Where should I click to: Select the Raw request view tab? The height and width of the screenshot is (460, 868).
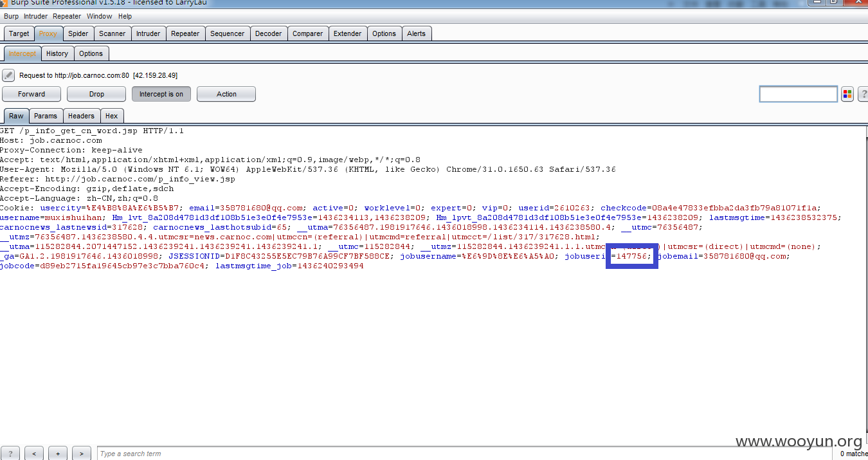(16, 116)
